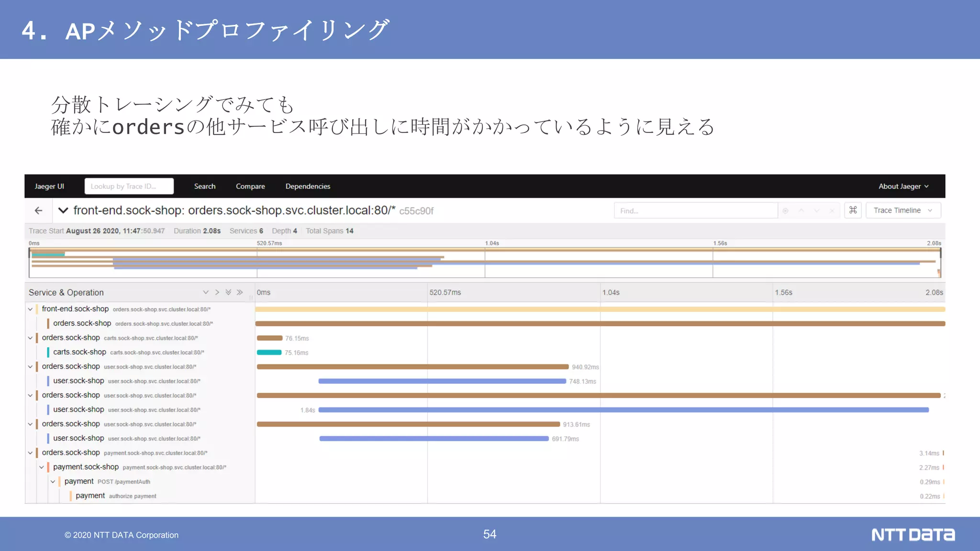Collapse payment POST /paymentAuth chevron
Screen dimensions: 980x551
(x=53, y=482)
